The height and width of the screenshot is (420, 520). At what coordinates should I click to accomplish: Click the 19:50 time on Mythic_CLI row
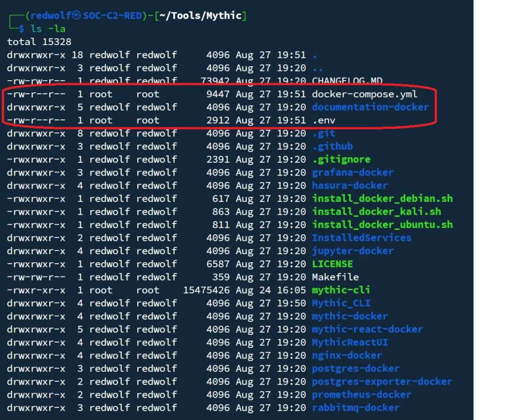tap(291, 303)
